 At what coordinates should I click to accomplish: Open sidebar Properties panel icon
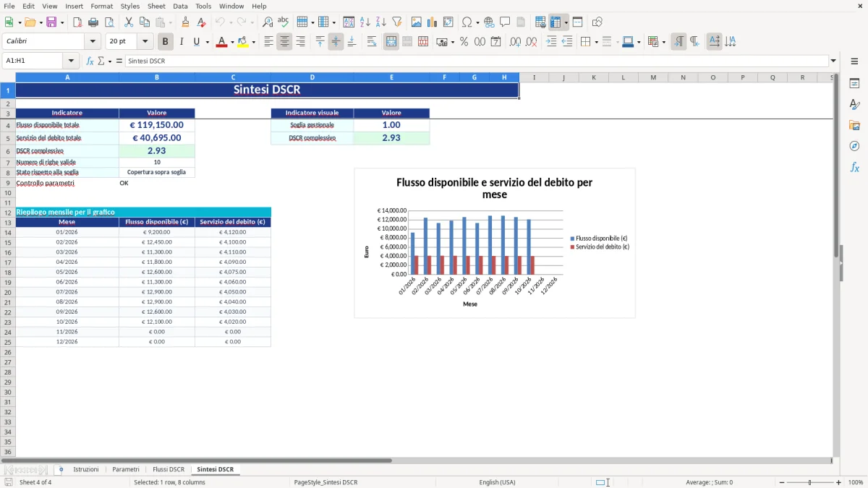coord(854,84)
